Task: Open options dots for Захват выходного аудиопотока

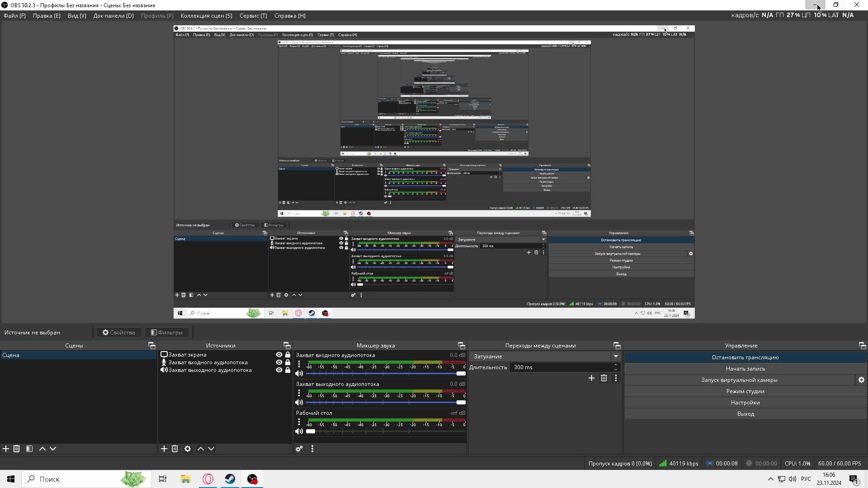Action: [299, 393]
